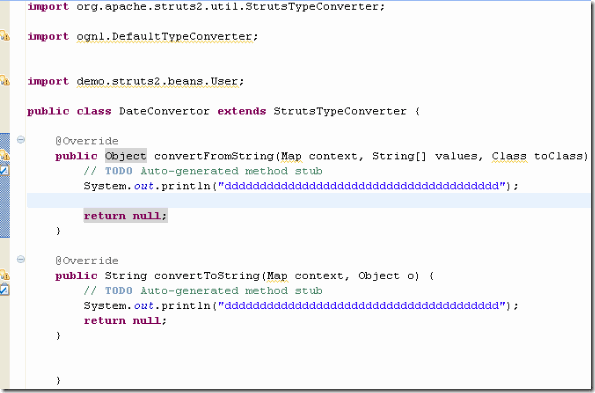The image size is (595, 393).
Task: Click @Override above convertToString
Action: tap(87, 261)
